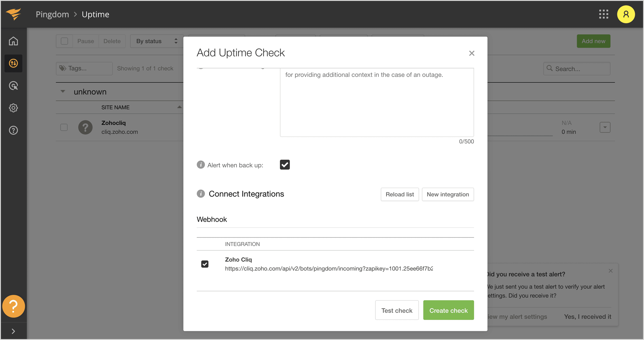The width and height of the screenshot is (644, 340).
Task: Click the Reload list button
Action: coord(400,194)
